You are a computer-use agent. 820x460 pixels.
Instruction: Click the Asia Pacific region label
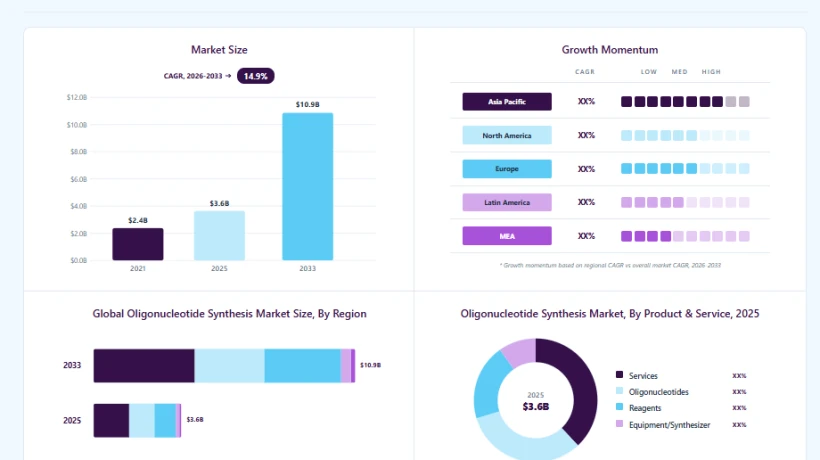pos(507,101)
